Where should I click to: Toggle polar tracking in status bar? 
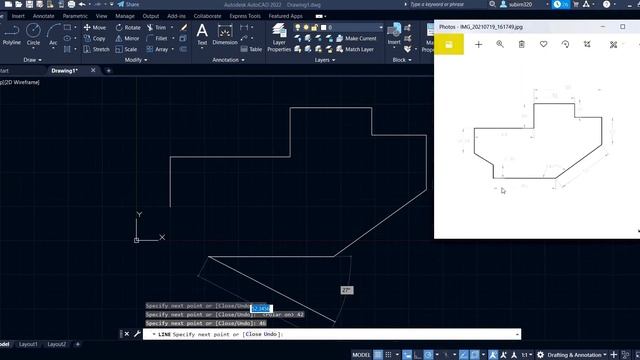pyautogui.click(x=428, y=355)
